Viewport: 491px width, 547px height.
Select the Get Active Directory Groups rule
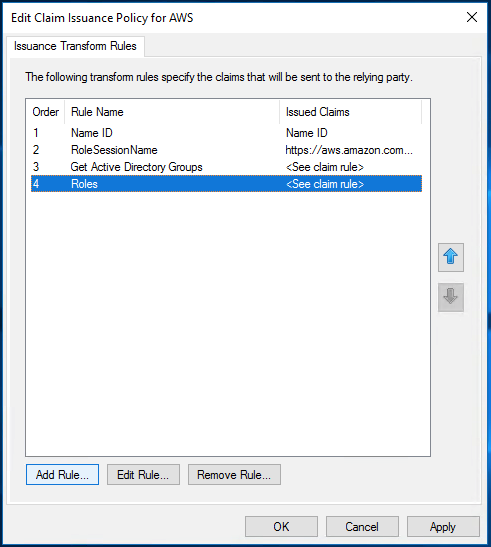(x=136, y=167)
